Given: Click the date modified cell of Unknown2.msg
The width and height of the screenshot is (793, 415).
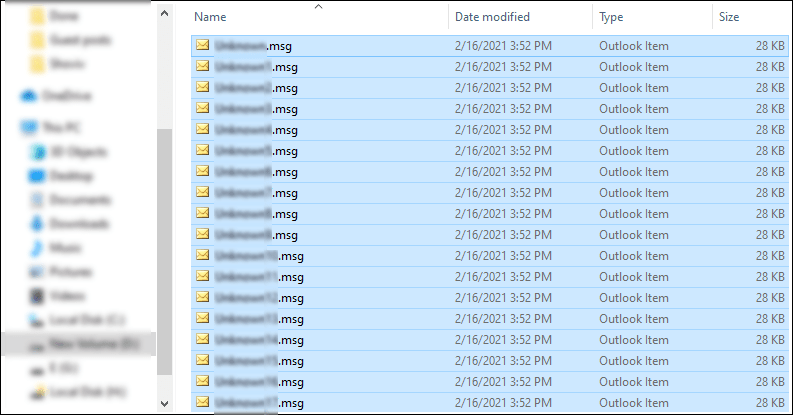Looking at the screenshot, I should [503, 88].
